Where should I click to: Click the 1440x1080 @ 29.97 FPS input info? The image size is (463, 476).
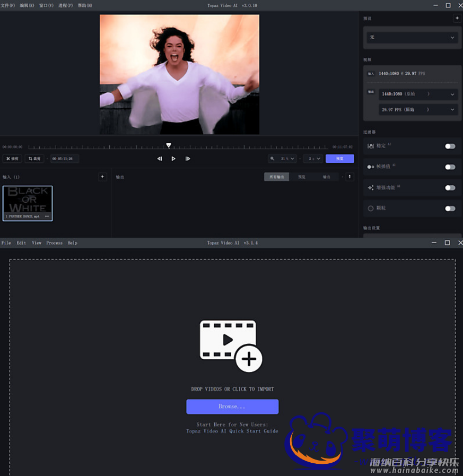point(401,73)
